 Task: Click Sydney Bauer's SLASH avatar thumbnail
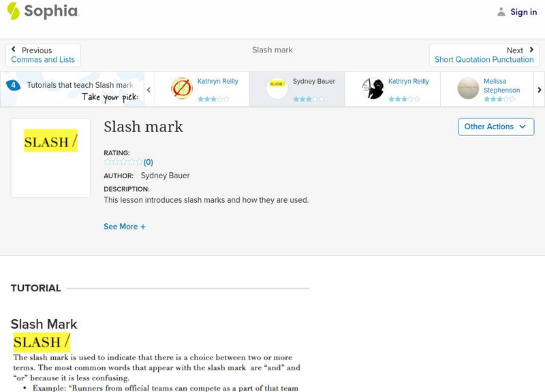coord(277,88)
